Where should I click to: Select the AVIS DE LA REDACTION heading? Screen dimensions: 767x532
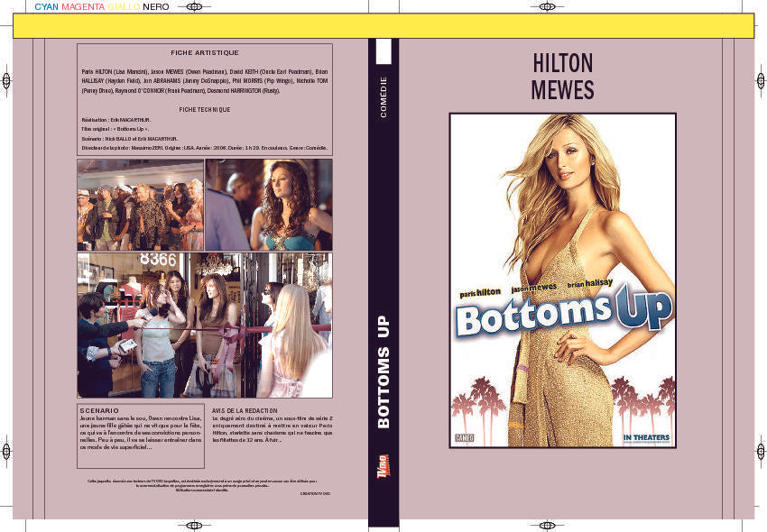(x=245, y=411)
